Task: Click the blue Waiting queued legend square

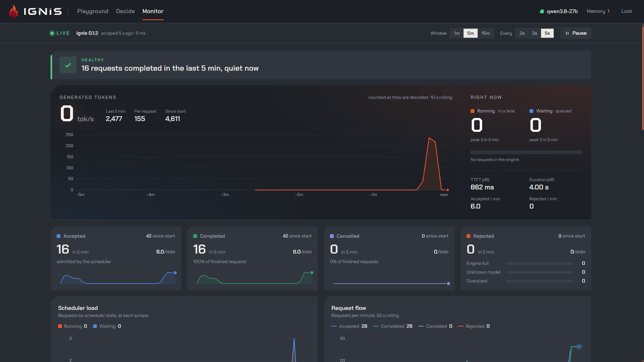Action: coord(531,111)
